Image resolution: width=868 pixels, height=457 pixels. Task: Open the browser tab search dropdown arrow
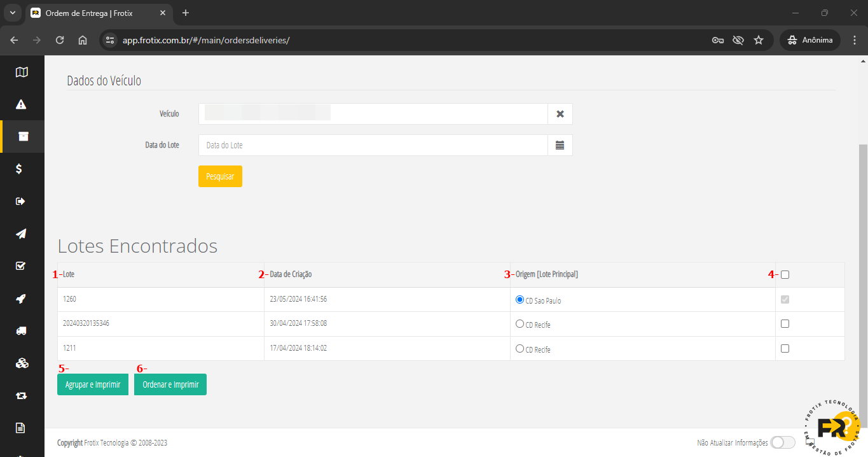(x=12, y=13)
